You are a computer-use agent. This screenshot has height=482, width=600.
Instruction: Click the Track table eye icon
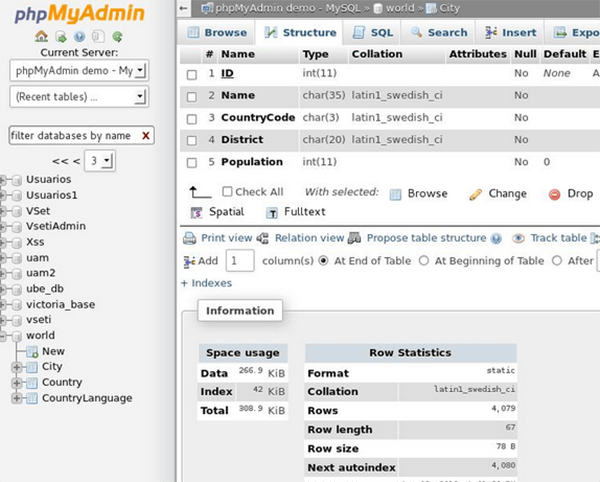tap(518, 238)
